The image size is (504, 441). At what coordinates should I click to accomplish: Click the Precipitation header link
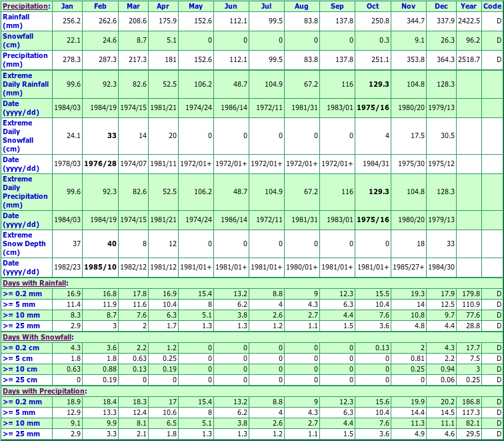(x=25, y=6)
